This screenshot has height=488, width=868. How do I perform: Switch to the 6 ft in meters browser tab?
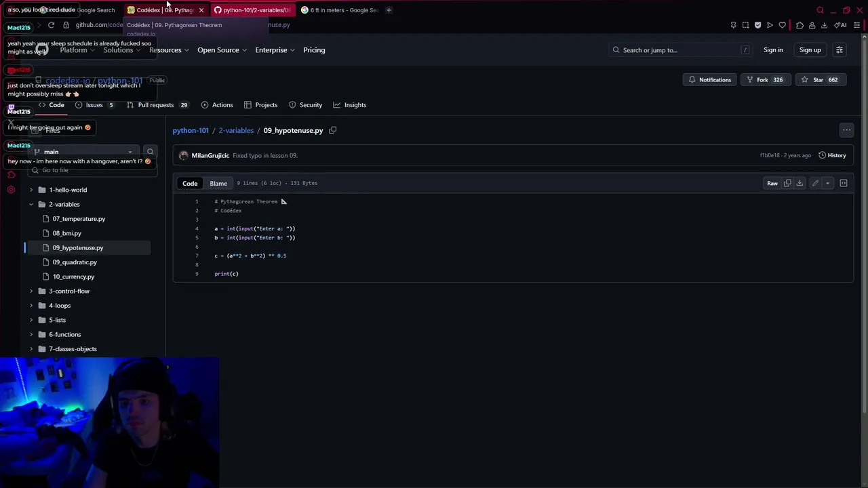[340, 10]
